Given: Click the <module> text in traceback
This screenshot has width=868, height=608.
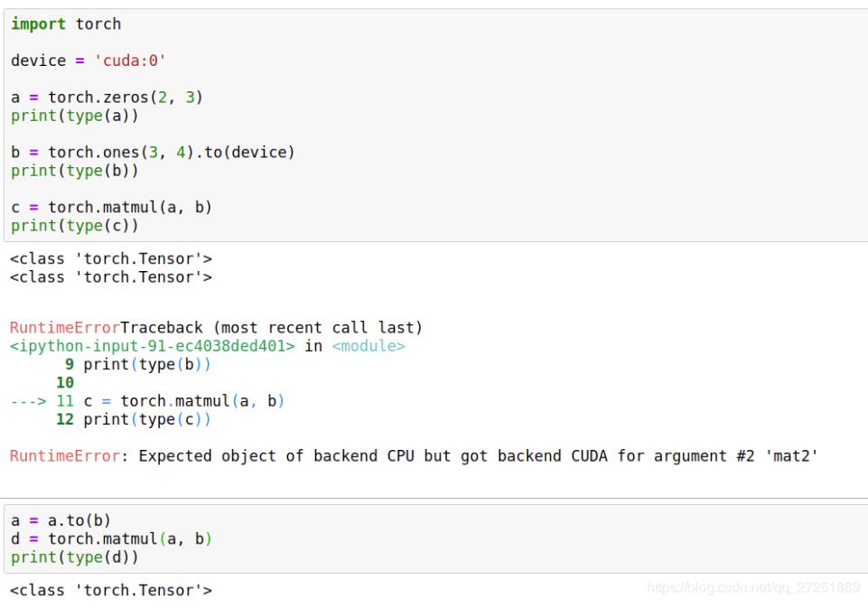Looking at the screenshot, I should click(369, 346).
